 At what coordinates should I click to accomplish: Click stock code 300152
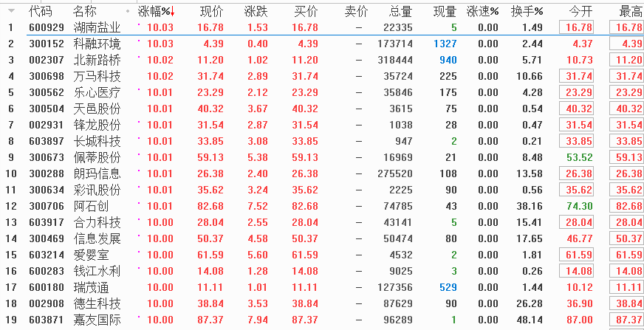47,44
